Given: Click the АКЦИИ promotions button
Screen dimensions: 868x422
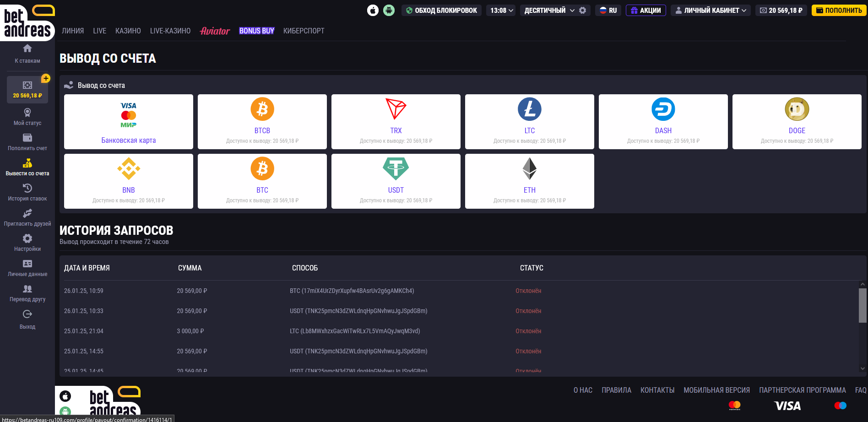Looking at the screenshot, I should point(646,10).
